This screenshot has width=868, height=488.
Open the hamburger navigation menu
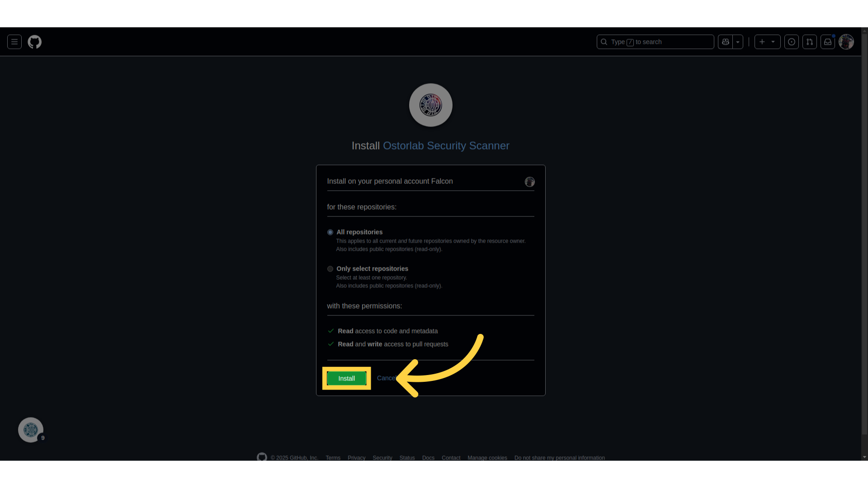pos(14,42)
